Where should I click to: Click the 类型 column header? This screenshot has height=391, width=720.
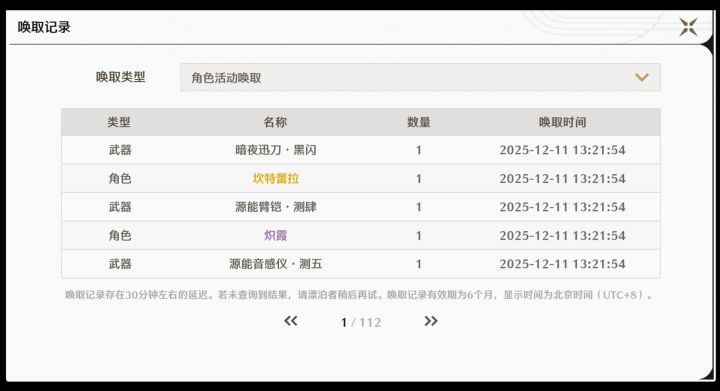pyautogui.click(x=119, y=122)
